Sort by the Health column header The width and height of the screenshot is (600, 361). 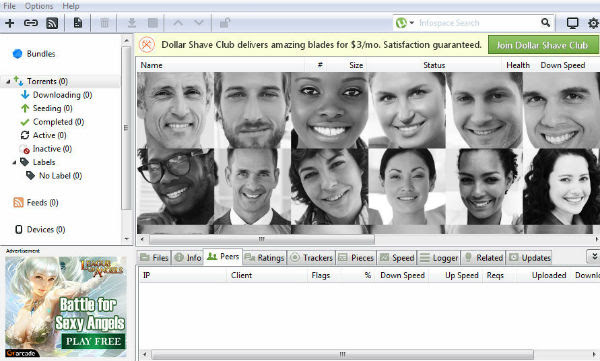(518, 65)
